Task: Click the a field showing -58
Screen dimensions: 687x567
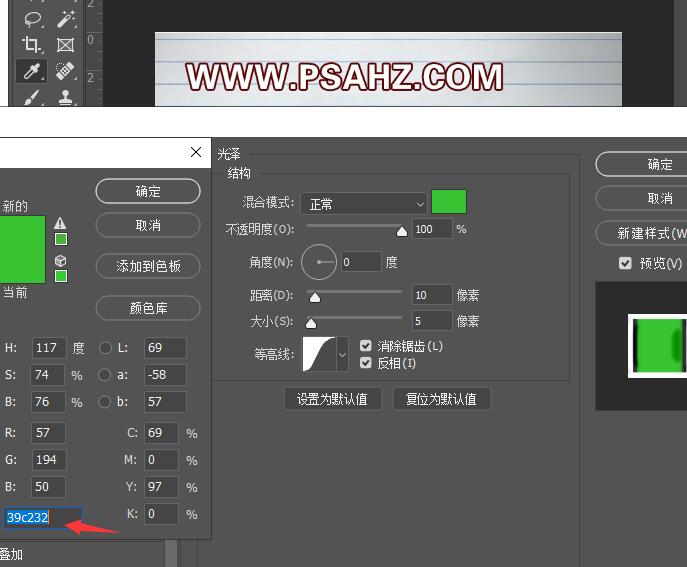Action: coord(165,375)
